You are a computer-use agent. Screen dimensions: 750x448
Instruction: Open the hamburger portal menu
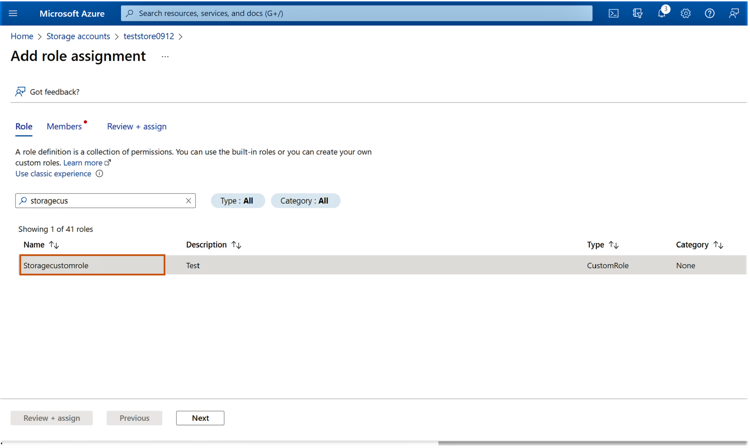[x=13, y=14]
